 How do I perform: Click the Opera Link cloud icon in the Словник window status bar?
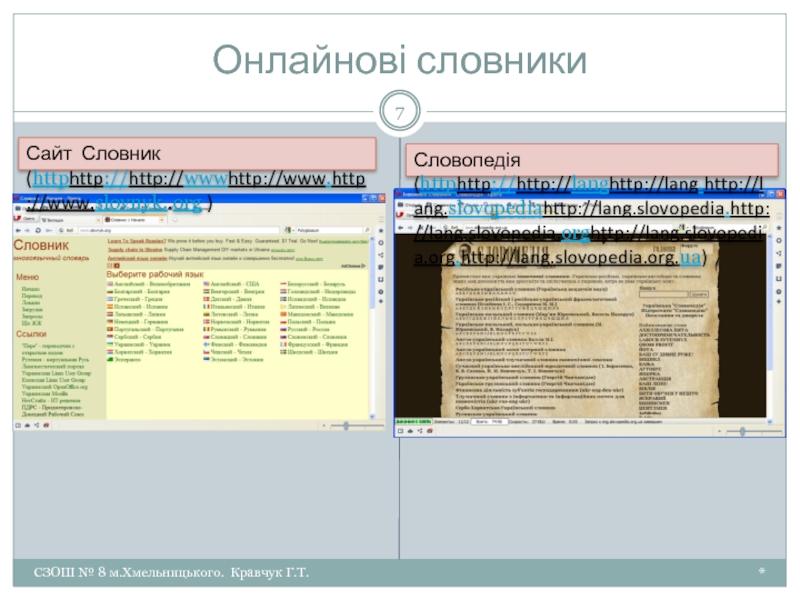tap(28, 425)
